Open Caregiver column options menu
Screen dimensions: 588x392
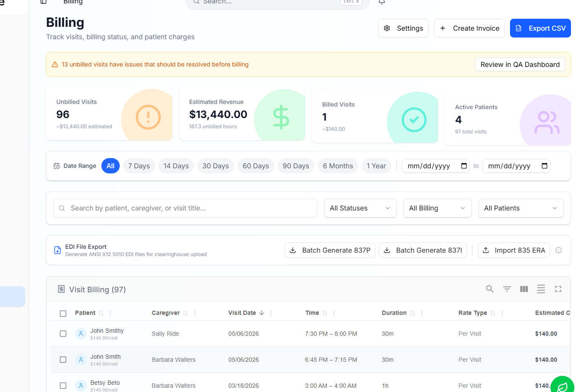click(x=195, y=313)
